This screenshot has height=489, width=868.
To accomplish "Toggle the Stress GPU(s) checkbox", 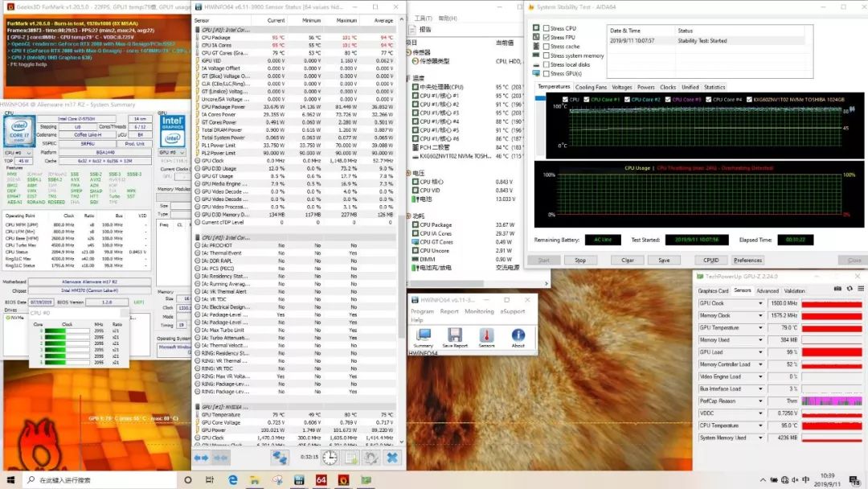I will click(547, 74).
